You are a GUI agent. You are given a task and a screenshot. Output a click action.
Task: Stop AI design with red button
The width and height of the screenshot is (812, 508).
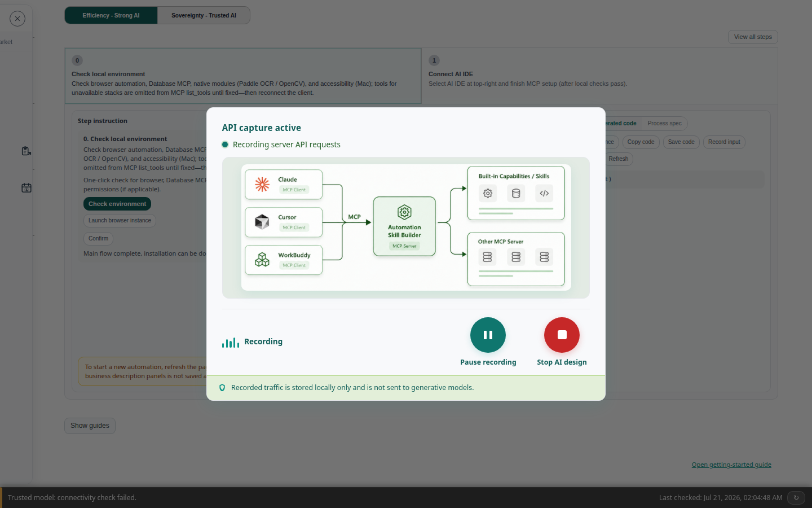(562, 335)
